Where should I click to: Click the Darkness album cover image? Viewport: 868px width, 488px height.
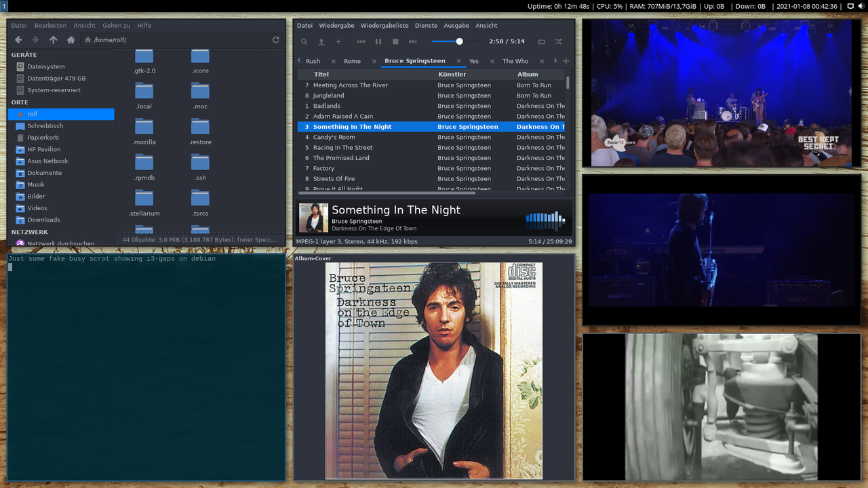434,371
